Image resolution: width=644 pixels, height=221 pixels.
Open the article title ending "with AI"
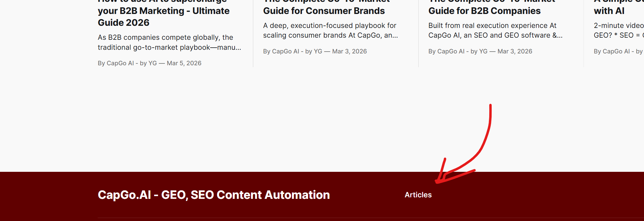click(x=609, y=11)
